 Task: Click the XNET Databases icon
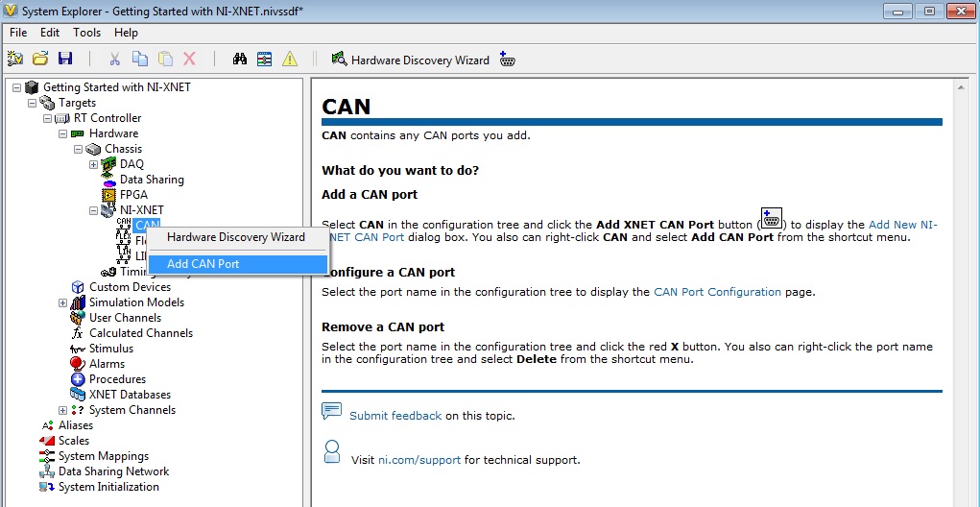[78, 395]
